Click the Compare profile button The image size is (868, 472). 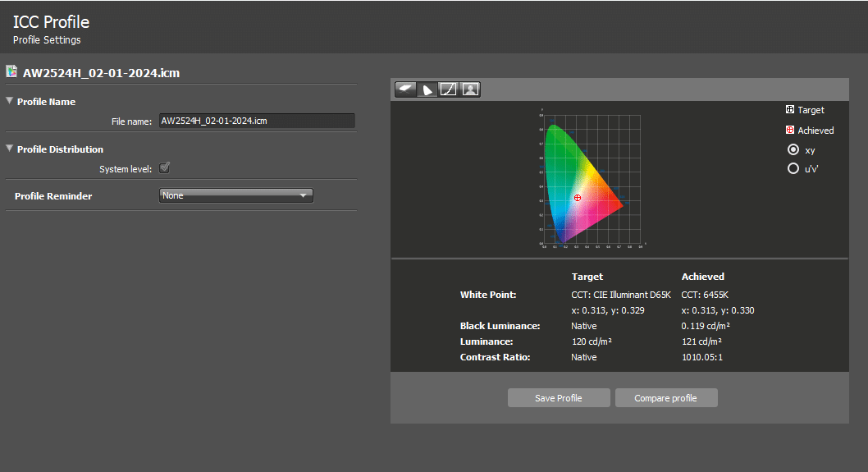[665, 398]
